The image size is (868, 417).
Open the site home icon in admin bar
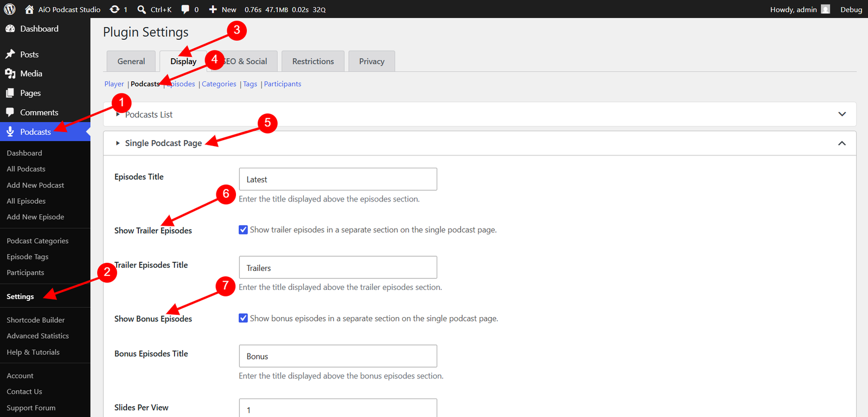click(x=29, y=9)
